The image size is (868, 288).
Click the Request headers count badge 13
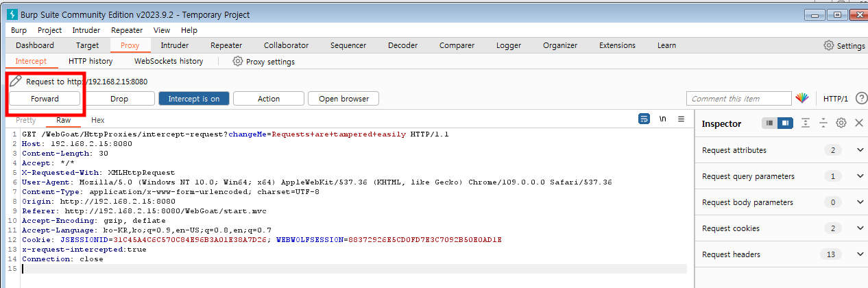(831, 254)
